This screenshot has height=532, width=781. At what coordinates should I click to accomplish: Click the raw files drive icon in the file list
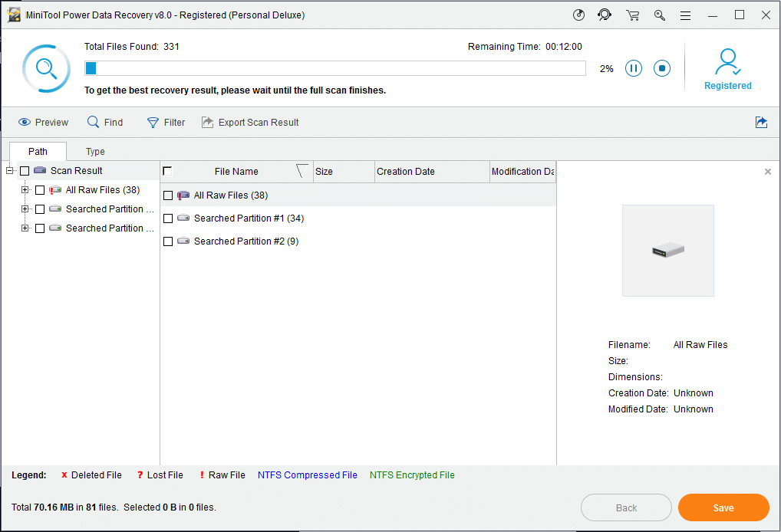pyautogui.click(x=183, y=195)
